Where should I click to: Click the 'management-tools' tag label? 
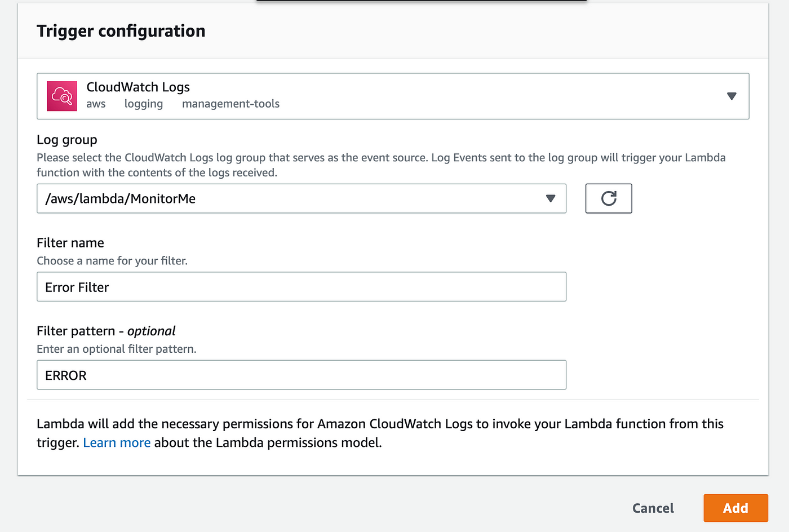(x=231, y=104)
